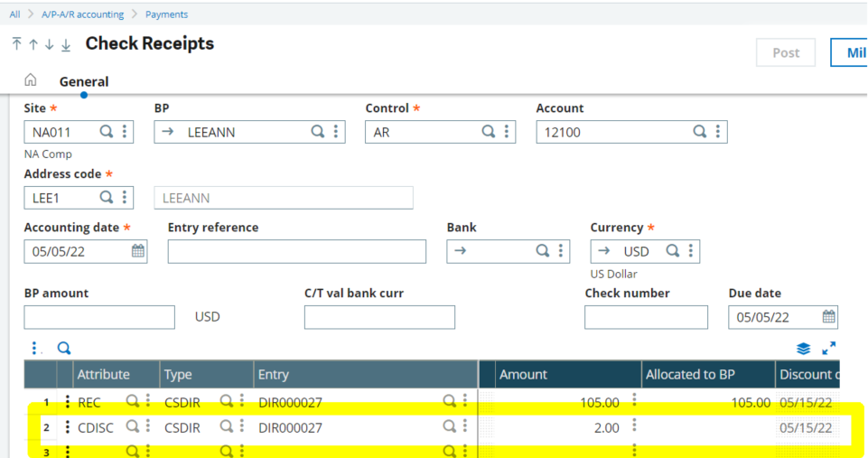Go to last record arrow icon
Screen dimensions: 868x458
coord(65,44)
